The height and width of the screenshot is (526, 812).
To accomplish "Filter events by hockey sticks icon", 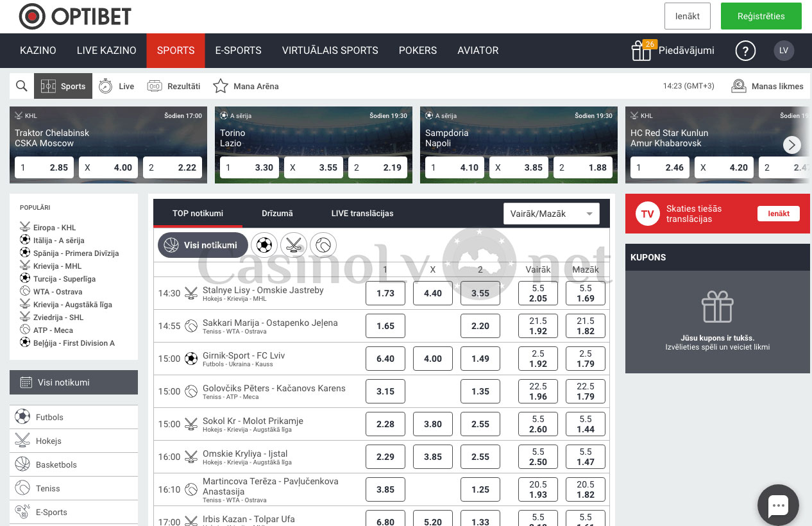I will pyautogui.click(x=294, y=244).
